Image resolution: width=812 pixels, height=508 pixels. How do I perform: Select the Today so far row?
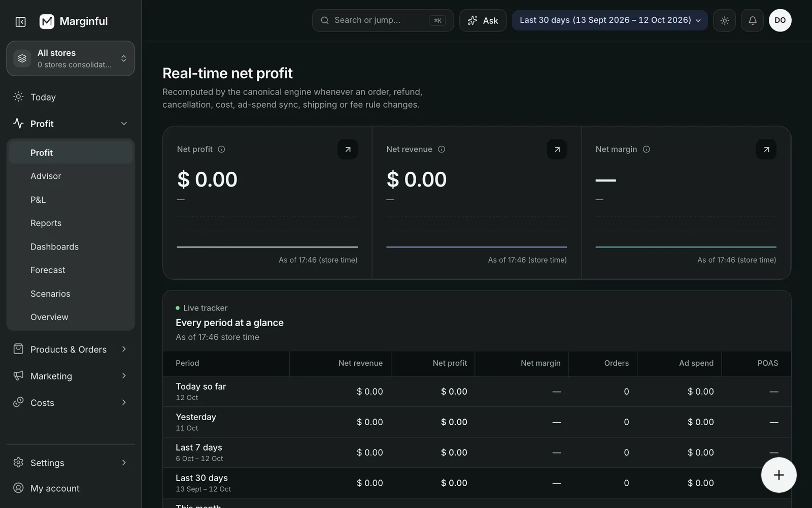[x=477, y=392]
